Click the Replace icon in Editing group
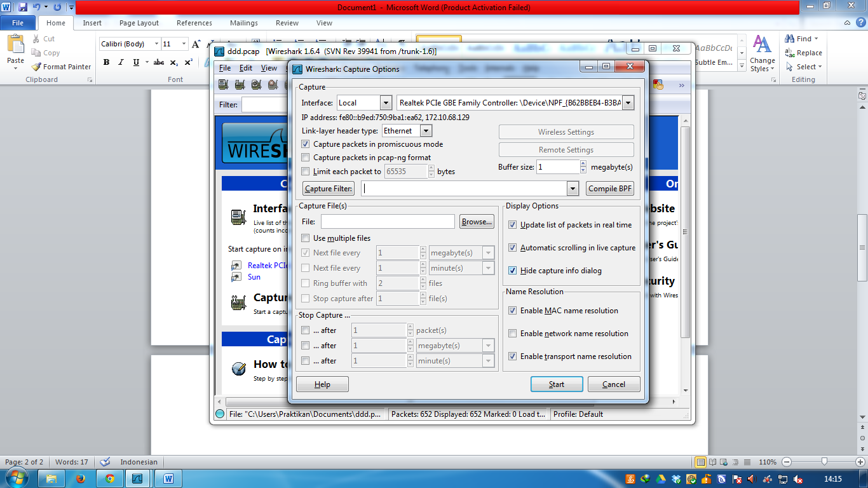Screen dimensions: 868x488 point(790,53)
